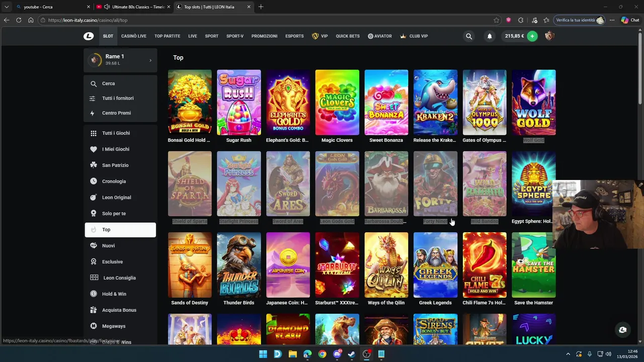Open SLOT section in top menu
644x362 pixels.
[x=108, y=36]
